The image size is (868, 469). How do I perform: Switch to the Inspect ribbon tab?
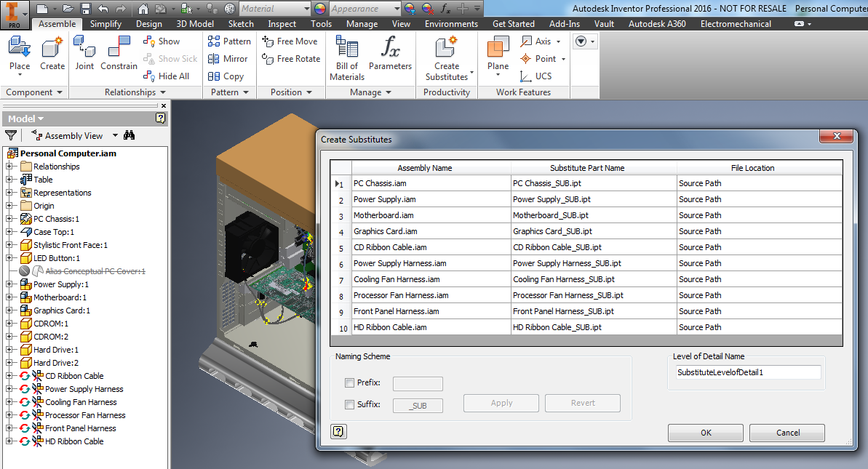(282, 23)
